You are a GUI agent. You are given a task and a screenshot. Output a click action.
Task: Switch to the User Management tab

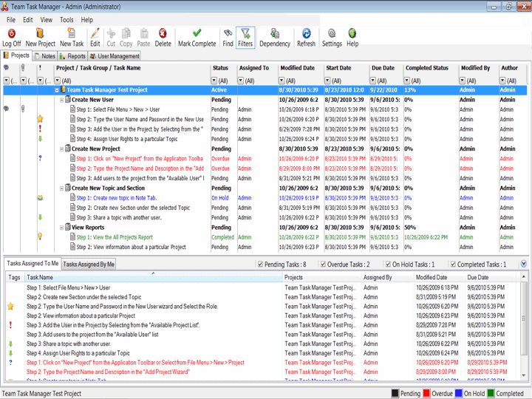coord(115,56)
